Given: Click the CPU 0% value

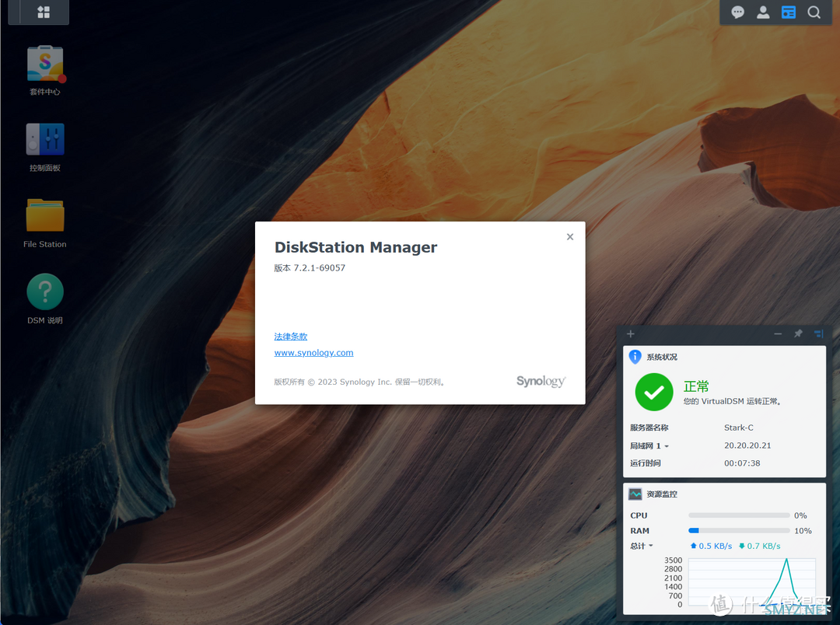Looking at the screenshot, I should 800,515.
